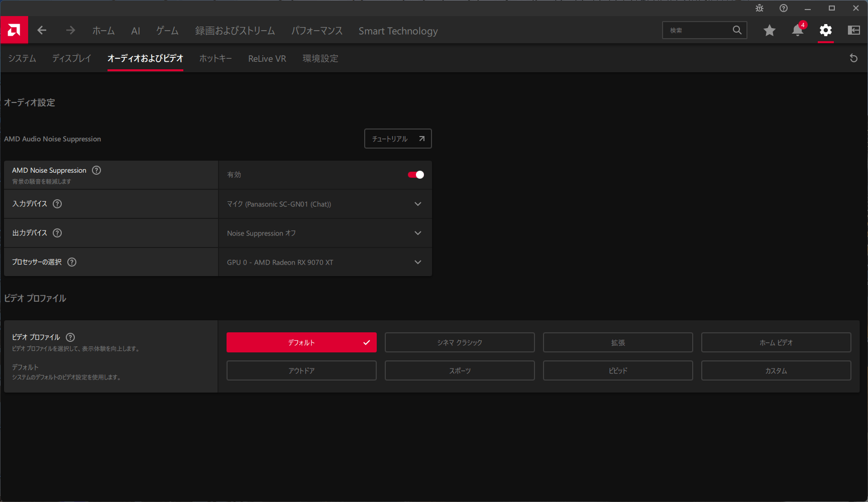Click the 検索 search field
The height and width of the screenshot is (502, 868).
pyautogui.click(x=698, y=31)
